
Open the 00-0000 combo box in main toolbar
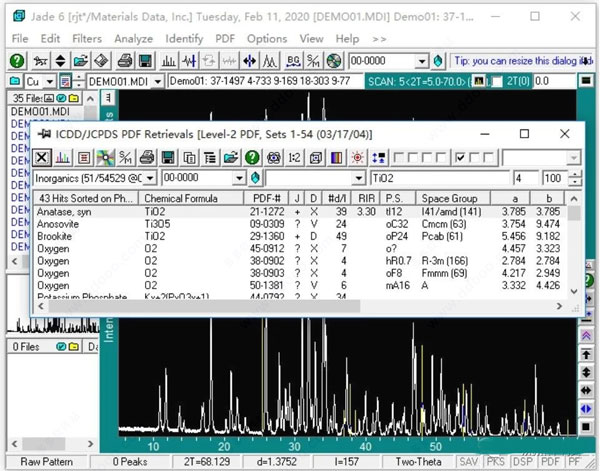[x=421, y=61]
